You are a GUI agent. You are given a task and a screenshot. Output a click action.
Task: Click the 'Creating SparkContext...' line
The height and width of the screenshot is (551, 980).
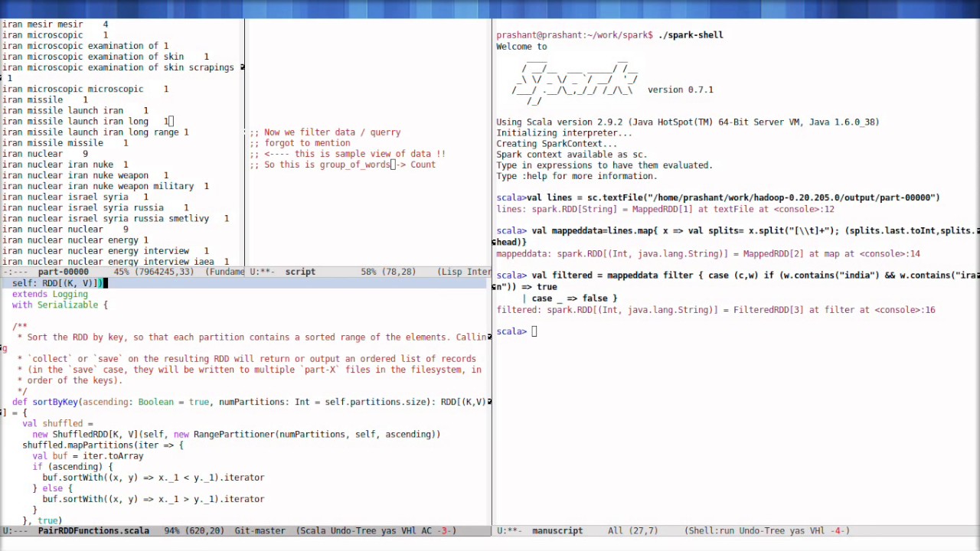tap(556, 144)
